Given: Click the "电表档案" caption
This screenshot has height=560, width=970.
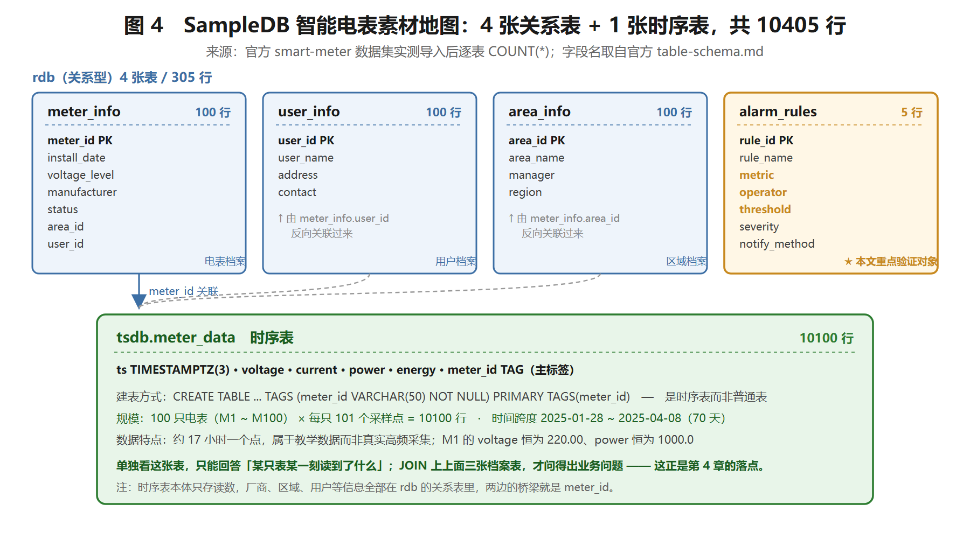Looking at the screenshot, I should (x=225, y=261).
